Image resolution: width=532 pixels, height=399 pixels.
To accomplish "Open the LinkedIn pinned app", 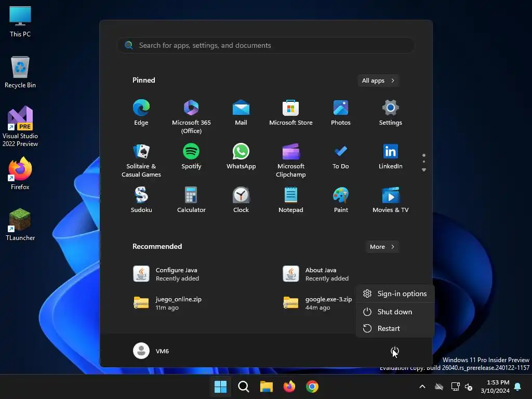I will point(391,156).
